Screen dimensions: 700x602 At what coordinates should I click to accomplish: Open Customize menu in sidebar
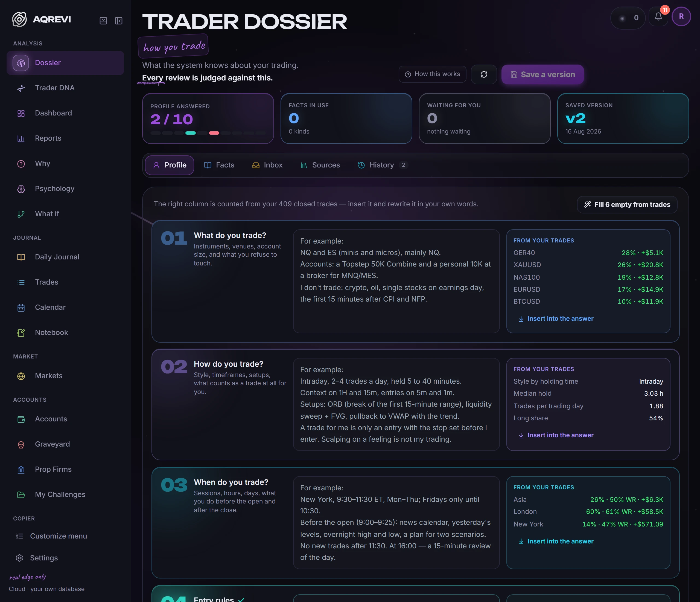65,536
